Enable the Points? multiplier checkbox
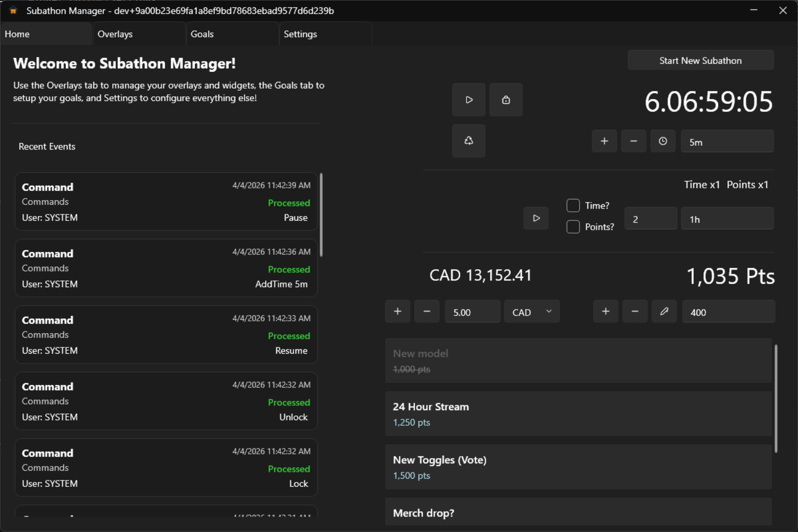Viewport: 798px width, 532px height. (573, 227)
